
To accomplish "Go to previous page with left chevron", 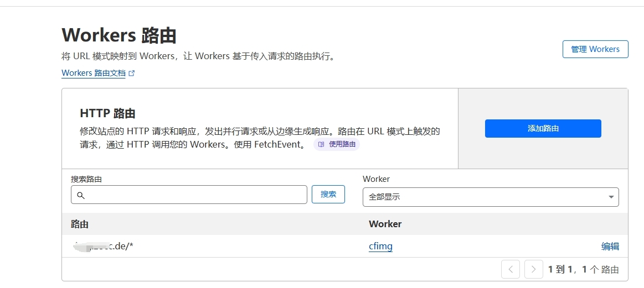I will coord(510,269).
